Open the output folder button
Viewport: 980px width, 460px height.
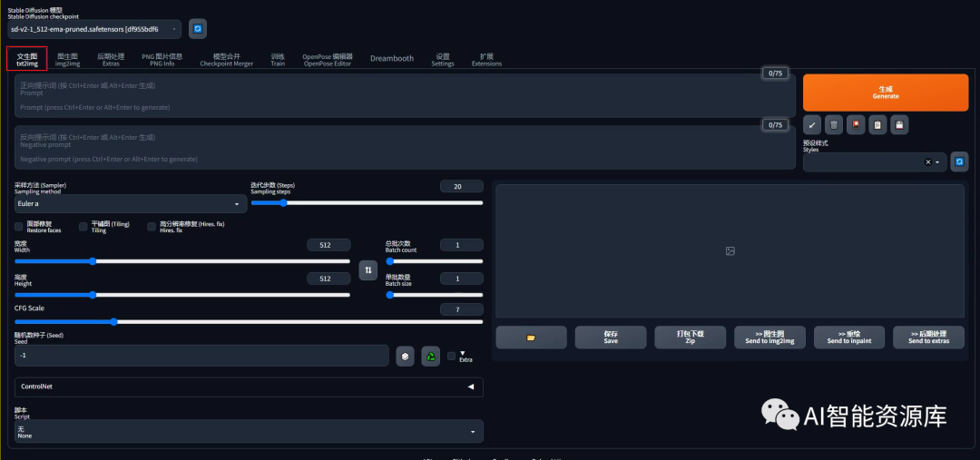click(x=531, y=338)
